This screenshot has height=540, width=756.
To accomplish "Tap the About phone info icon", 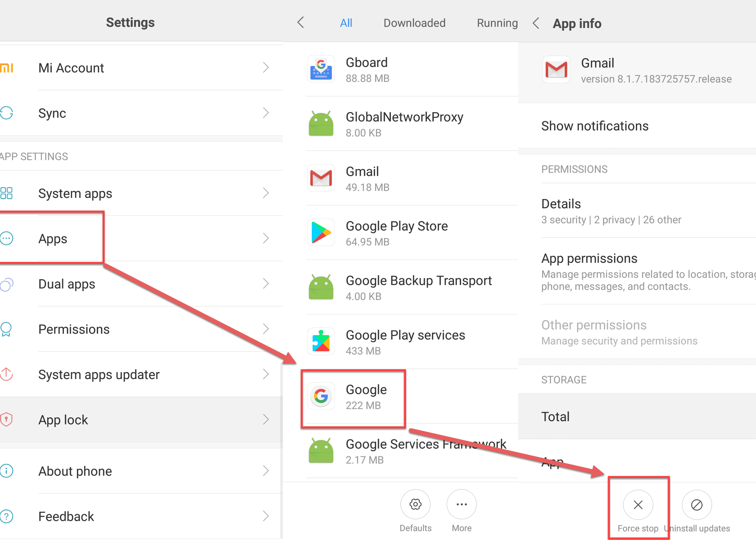I will 6,471.
